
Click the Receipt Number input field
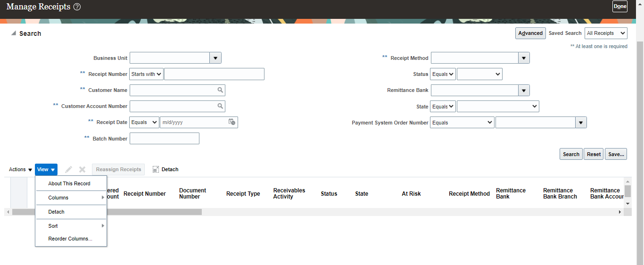[214, 74]
